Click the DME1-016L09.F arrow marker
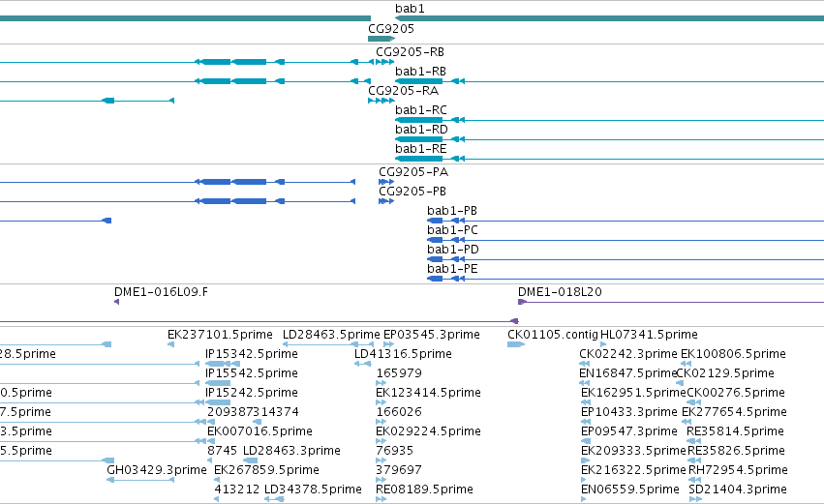The width and height of the screenshot is (824, 504). 116,302
